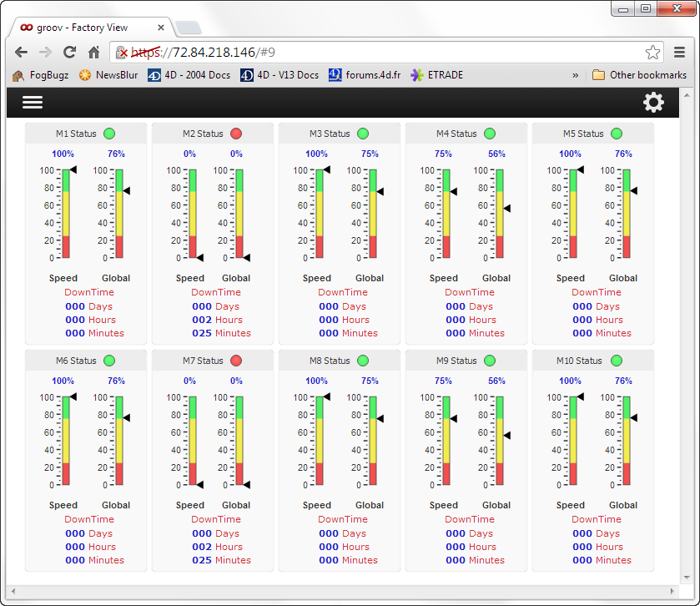Click the address bar URL field
Image resolution: width=700 pixels, height=606 pixels.
386,53
